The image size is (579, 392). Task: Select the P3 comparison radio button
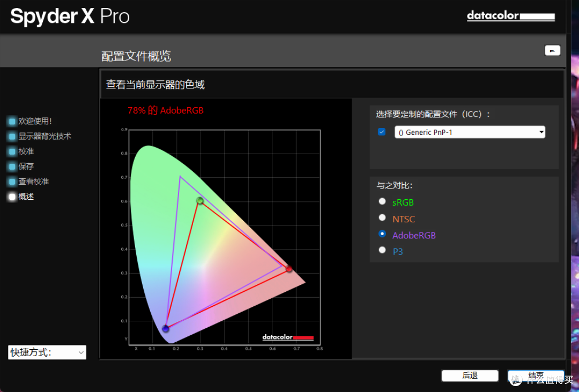382,250
